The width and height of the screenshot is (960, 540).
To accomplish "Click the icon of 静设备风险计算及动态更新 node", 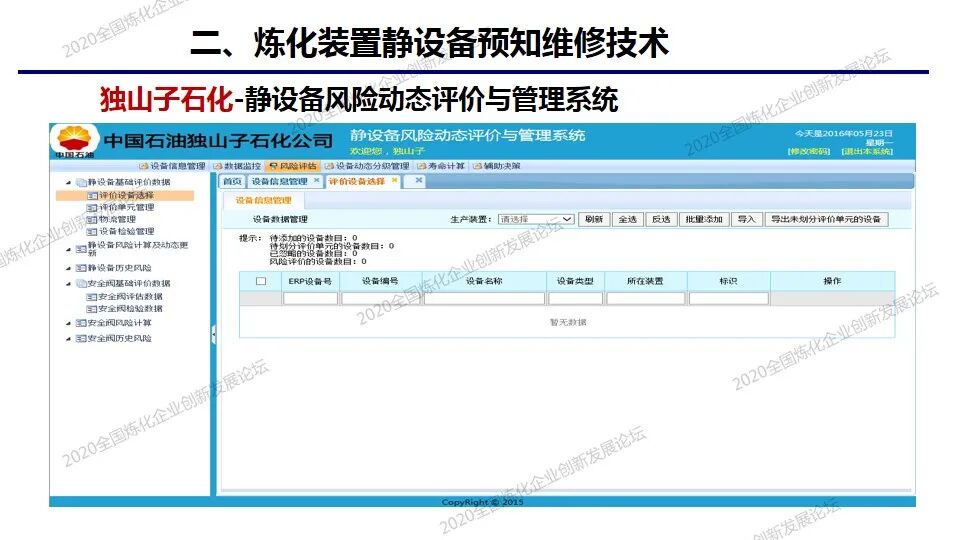I will click(x=81, y=249).
